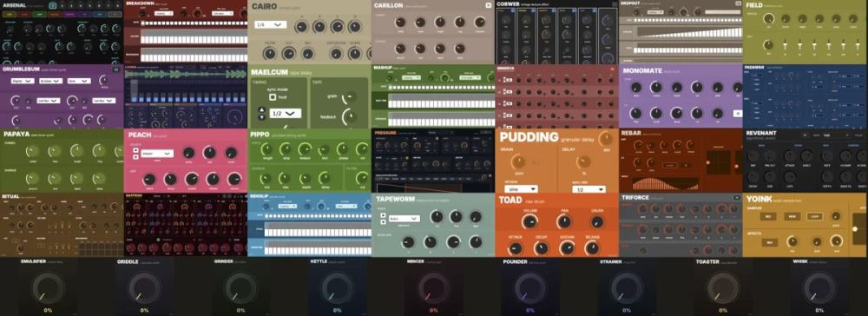868x316 pixels.
Task: Open the preset dropdown in Peach
Action: [157, 154]
